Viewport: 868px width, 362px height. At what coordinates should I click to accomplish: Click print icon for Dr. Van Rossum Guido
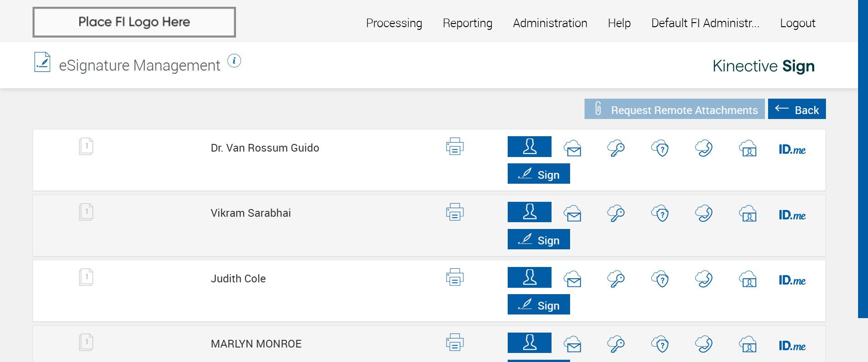pos(455,147)
